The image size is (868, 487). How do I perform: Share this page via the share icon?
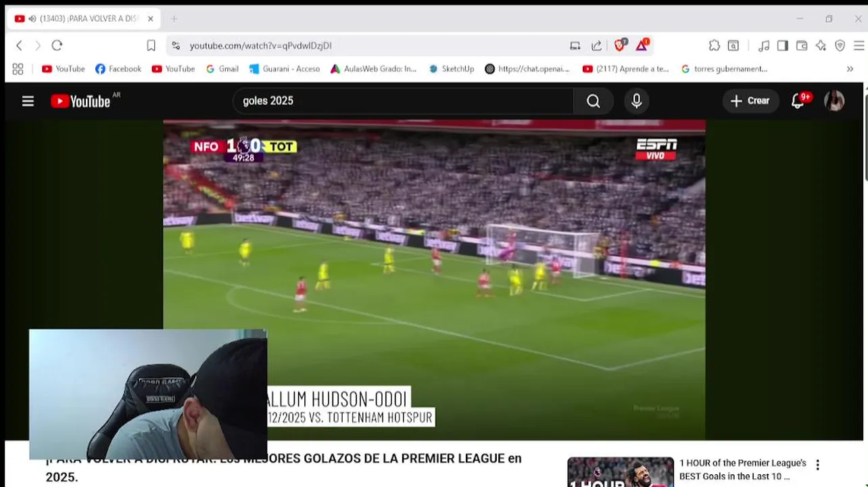tap(596, 45)
